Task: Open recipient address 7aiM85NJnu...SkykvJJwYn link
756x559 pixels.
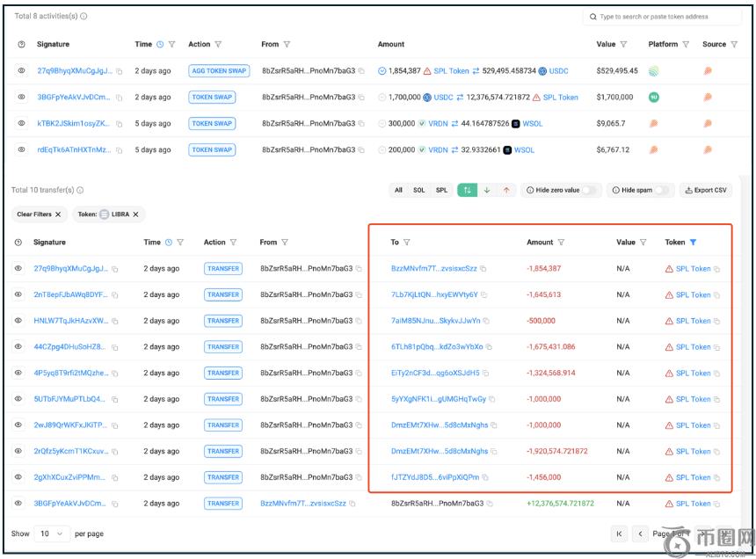Action: (435, 321)
